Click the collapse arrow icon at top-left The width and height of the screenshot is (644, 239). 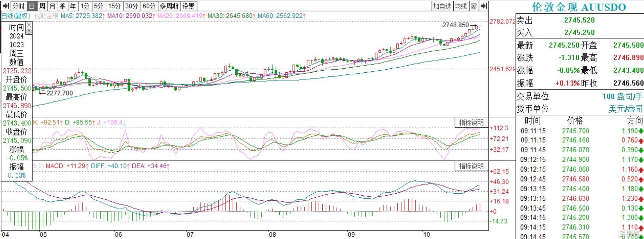(x=5, y=6)
